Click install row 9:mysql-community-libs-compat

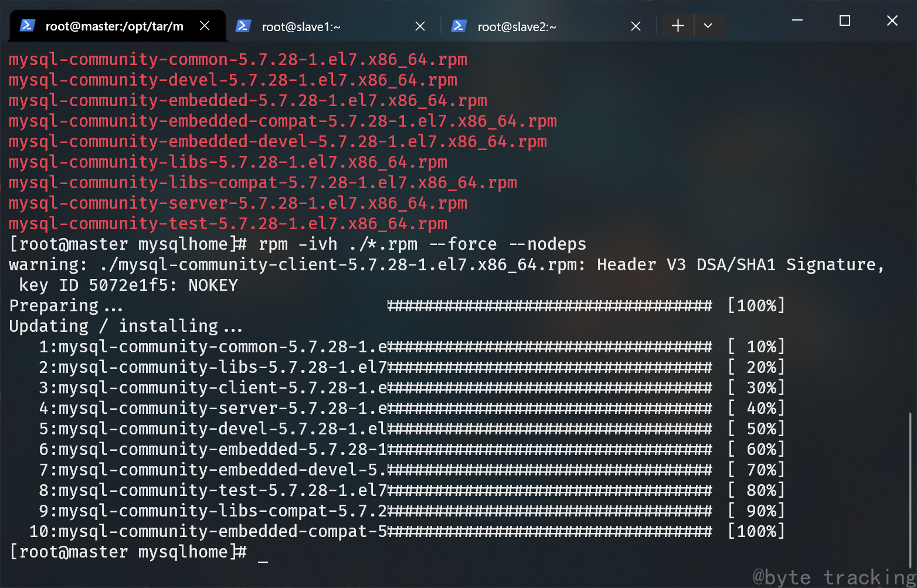412,511
